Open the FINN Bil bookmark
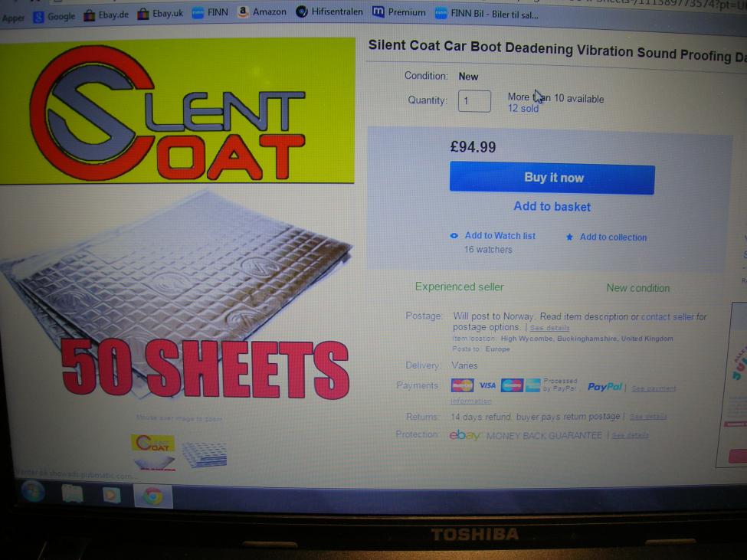Viewport: 747px width, 560px height. click(x=487, y=15)
